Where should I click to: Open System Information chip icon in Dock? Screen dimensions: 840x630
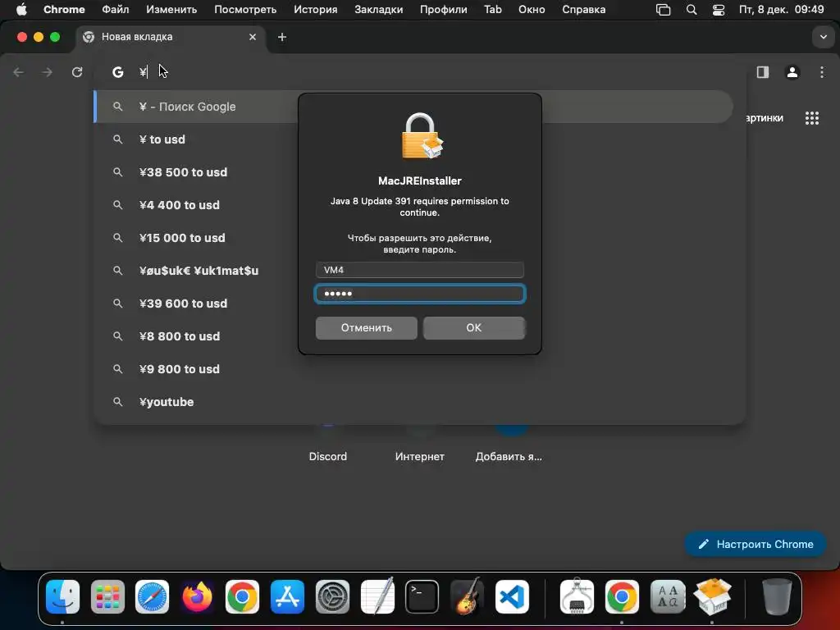pos(577,596)
